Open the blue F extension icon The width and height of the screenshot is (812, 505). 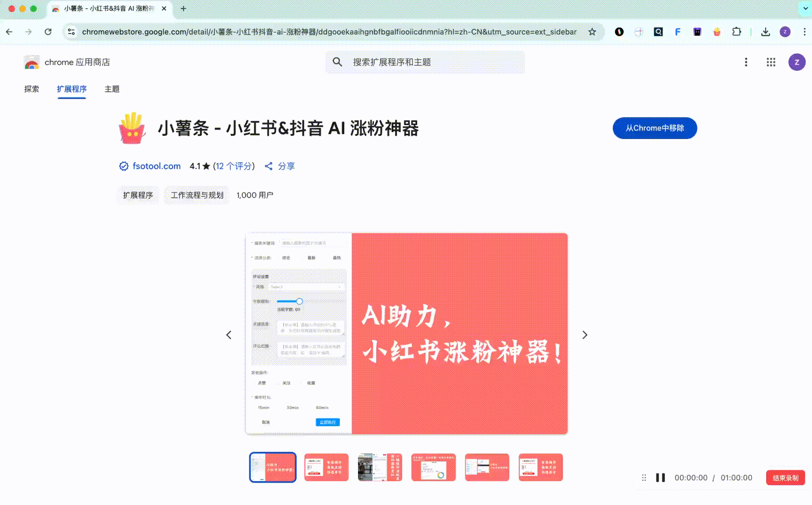point(678,32)
